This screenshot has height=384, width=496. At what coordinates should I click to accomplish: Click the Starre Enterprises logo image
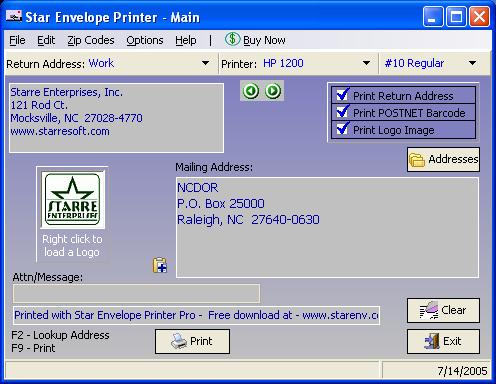(x=73, y=199)
